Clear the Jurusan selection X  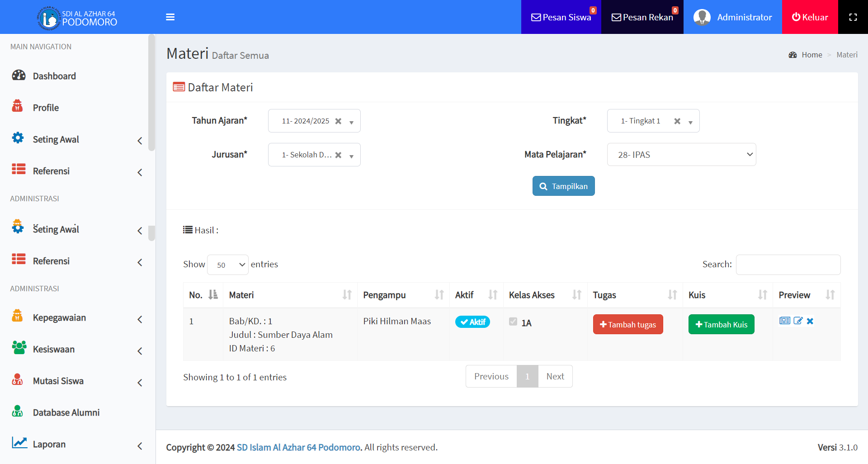click(x=338, y=155)
